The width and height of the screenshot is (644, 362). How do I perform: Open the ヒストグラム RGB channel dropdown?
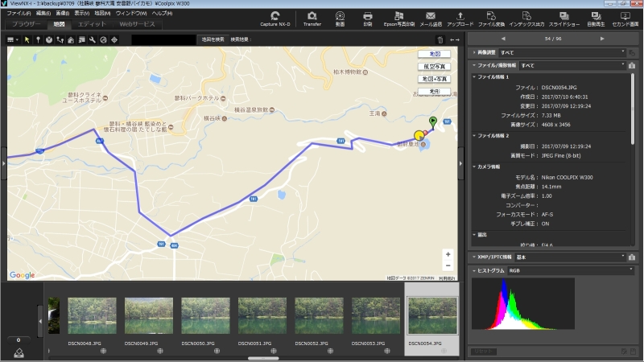click(571, 270)
